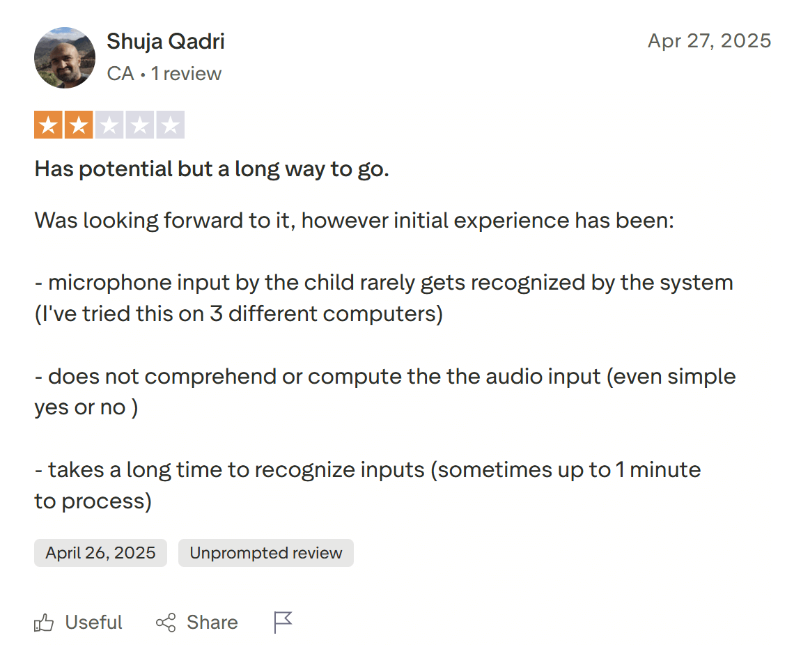Select the April 26, 2025 tag
Viewport: 794px width, 672px height.
pyautogui.click(x=100, y=552)
